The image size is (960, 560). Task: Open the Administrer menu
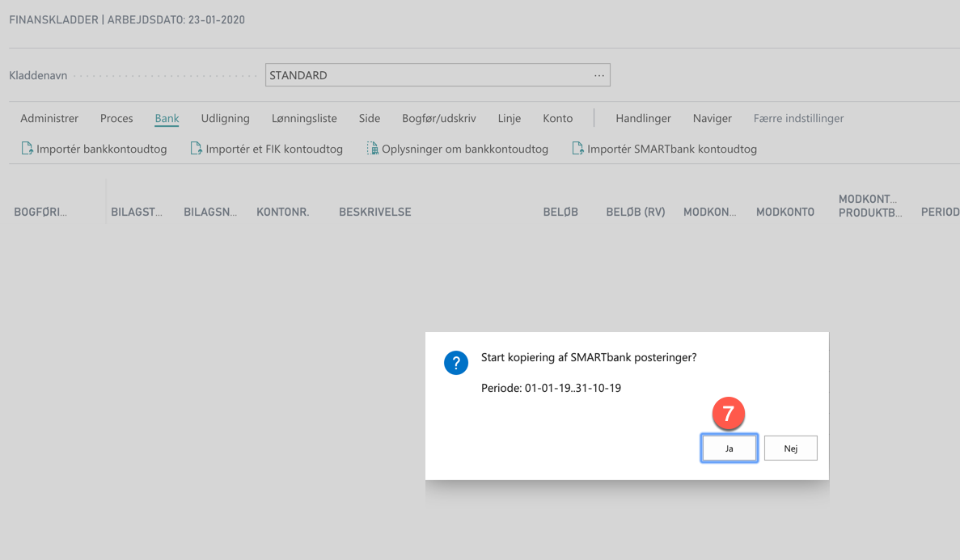pos(49,118)
